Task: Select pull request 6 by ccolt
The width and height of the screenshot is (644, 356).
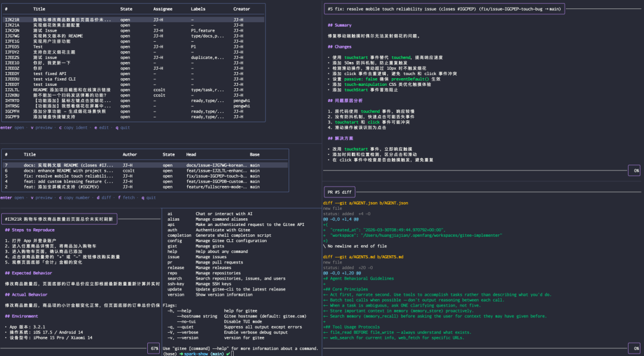Action: [145, 171]
